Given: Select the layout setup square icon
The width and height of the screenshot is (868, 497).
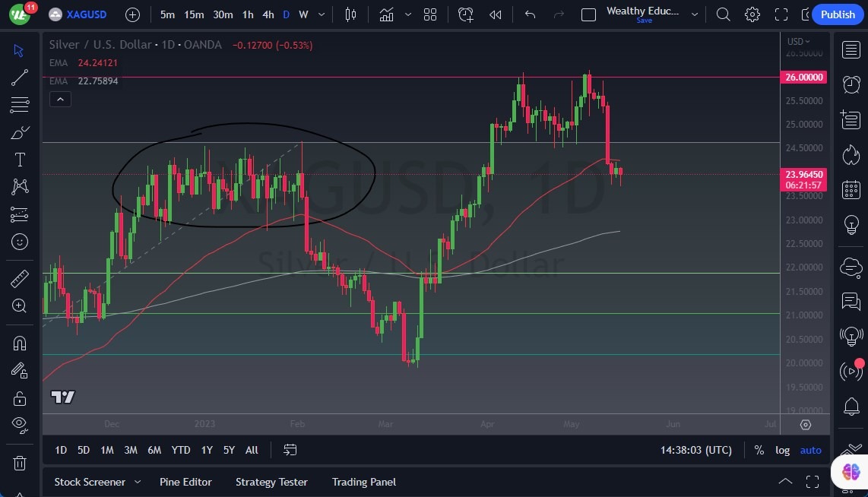Looking at the screenshot, I should tap(588, 15).
